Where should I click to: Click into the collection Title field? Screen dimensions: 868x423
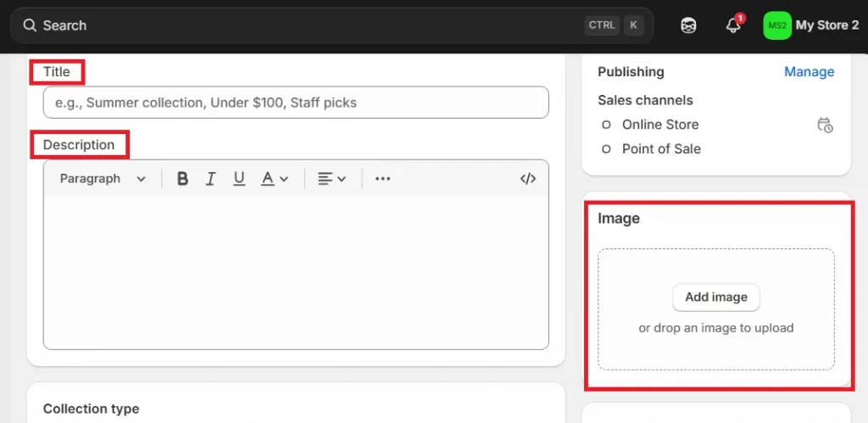[x=296, y=103]
